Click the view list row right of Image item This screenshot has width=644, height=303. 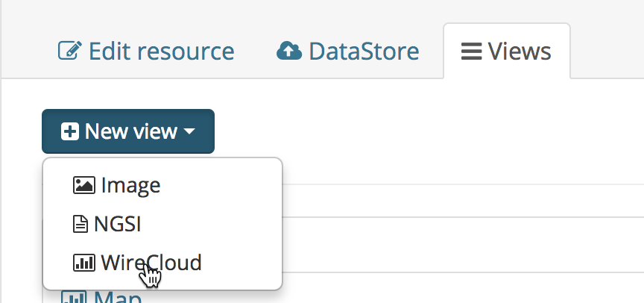click(463, 201)
